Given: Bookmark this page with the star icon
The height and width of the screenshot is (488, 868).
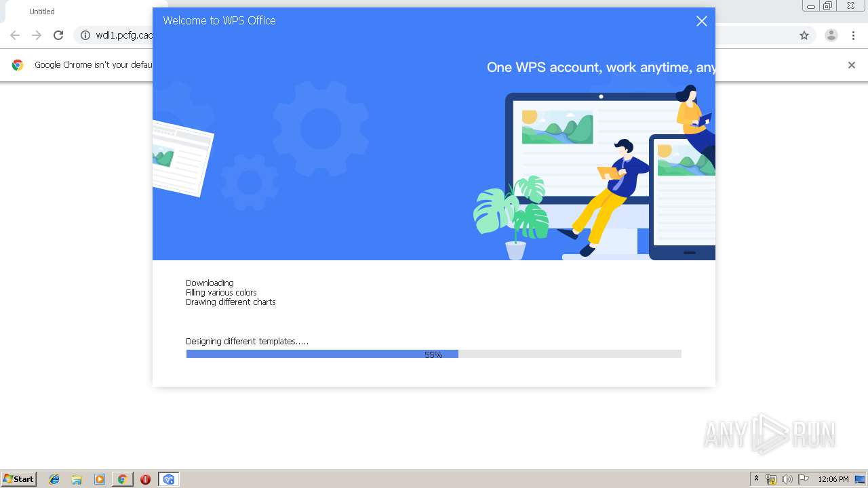Looking at the screenshot, I should pyautogui.click(x=804, y=35).
